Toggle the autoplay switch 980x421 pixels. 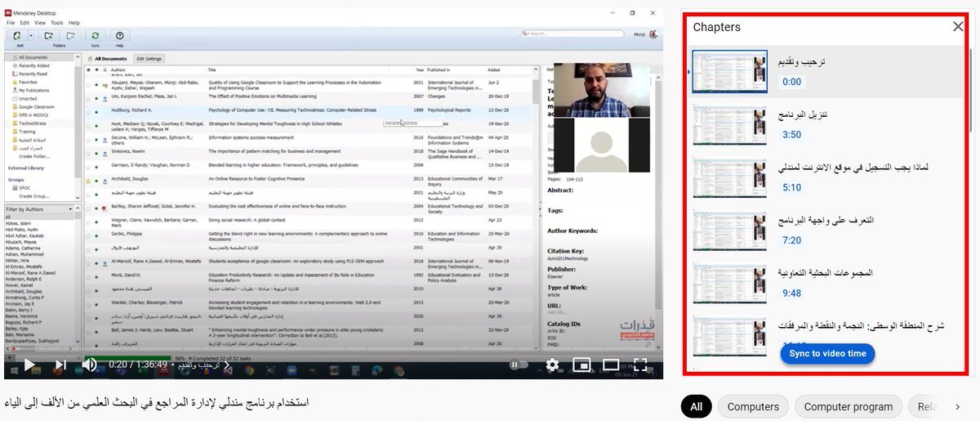click(519, 365)
